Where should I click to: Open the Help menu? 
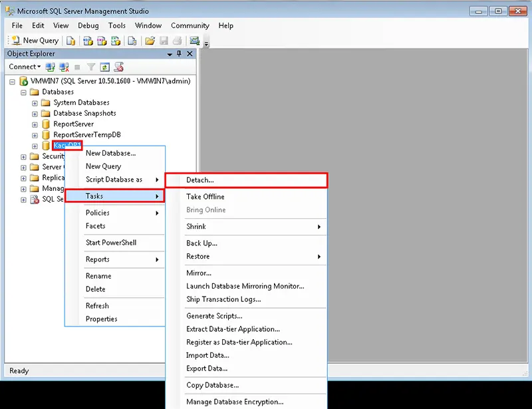pyautogui.click(x=225, y=25)
